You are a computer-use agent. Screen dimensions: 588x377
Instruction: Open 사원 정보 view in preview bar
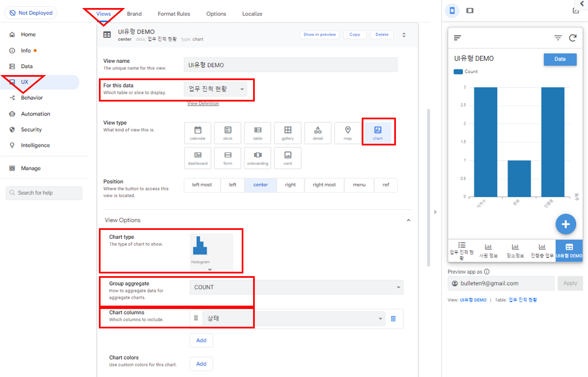coord(488,251)
